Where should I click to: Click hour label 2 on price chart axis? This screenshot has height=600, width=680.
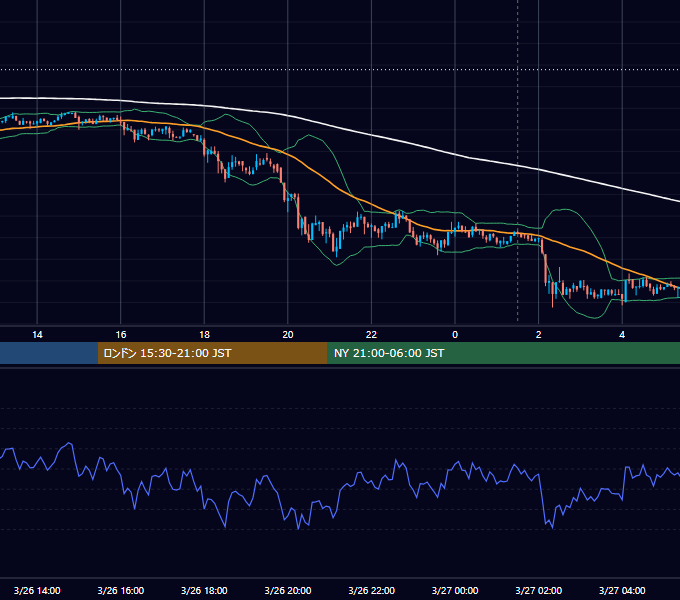pos(539,335)
